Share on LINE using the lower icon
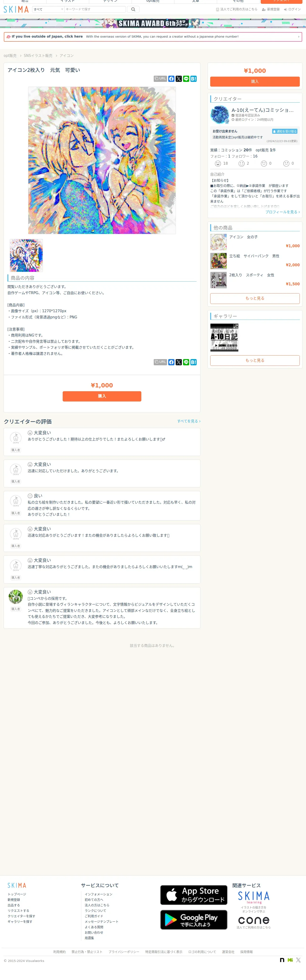The width and height of the screenshot is (306, 980). 186,362
